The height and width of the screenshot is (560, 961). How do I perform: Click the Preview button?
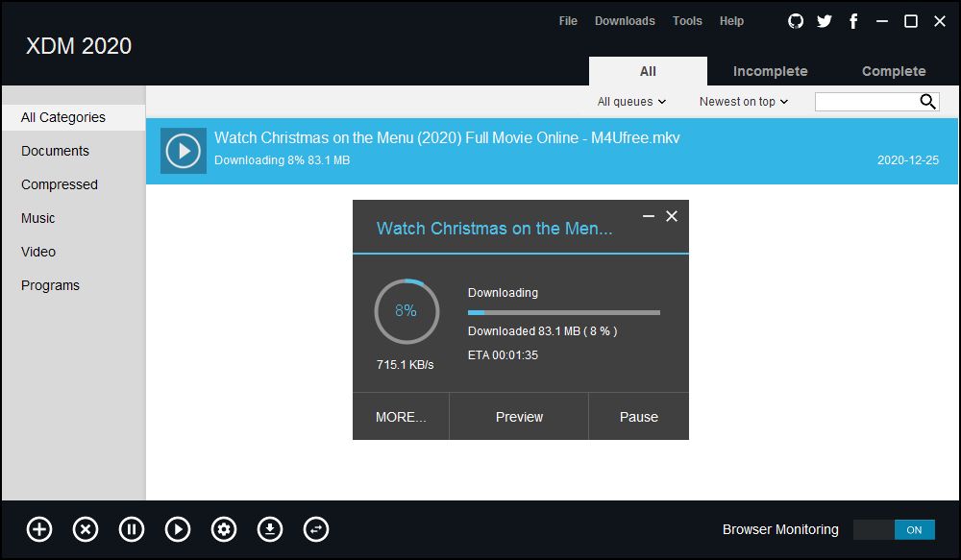click(519, 417)
